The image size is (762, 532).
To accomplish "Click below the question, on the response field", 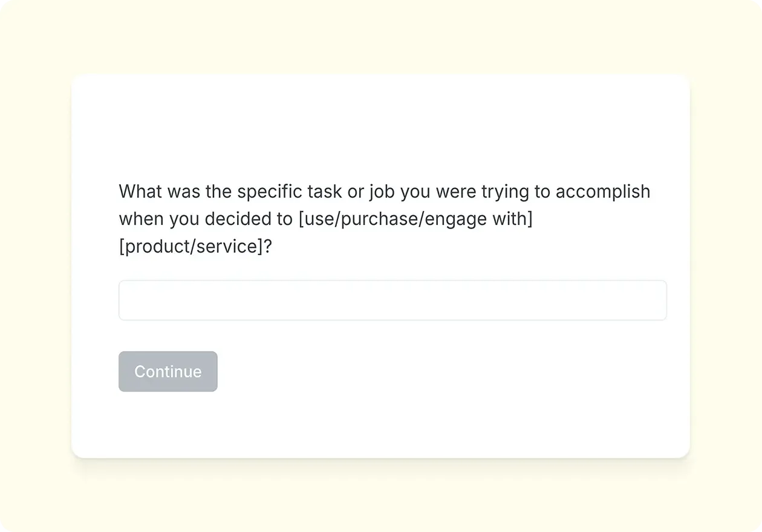I will click(x=392, y=300).
